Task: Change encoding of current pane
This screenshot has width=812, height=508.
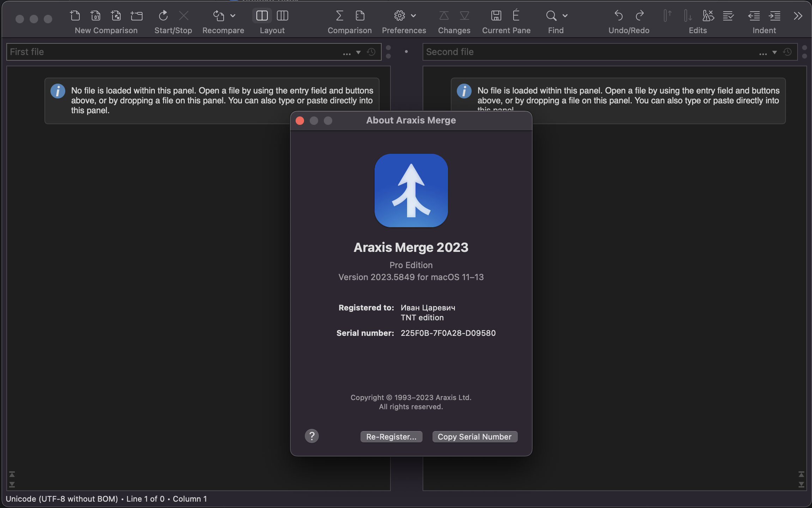Action: pos(516,15)
